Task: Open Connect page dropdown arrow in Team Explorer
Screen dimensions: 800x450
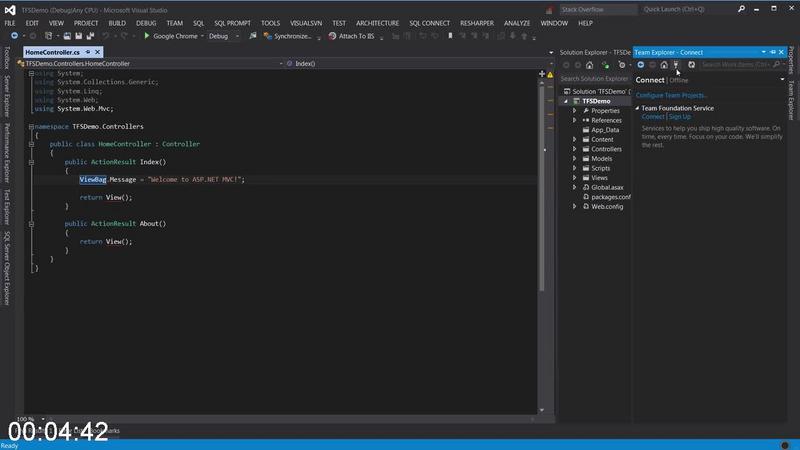Action: [782, 80]
